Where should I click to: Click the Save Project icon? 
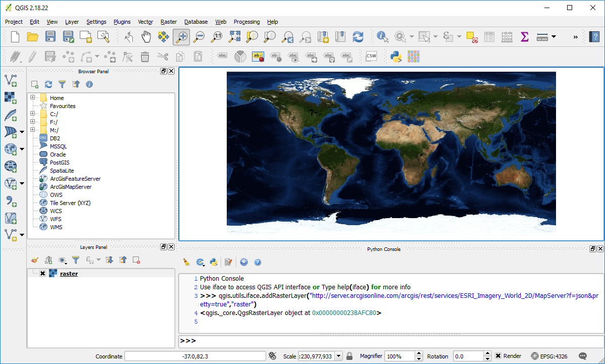click(x=51, y=36)
